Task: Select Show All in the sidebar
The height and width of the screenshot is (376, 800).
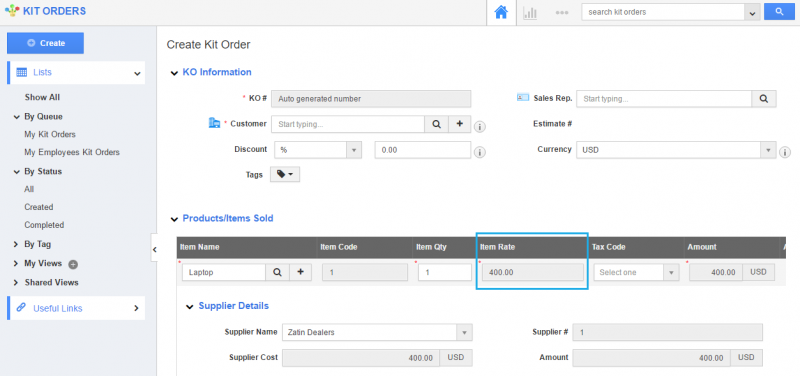Action: coord(42,97)
